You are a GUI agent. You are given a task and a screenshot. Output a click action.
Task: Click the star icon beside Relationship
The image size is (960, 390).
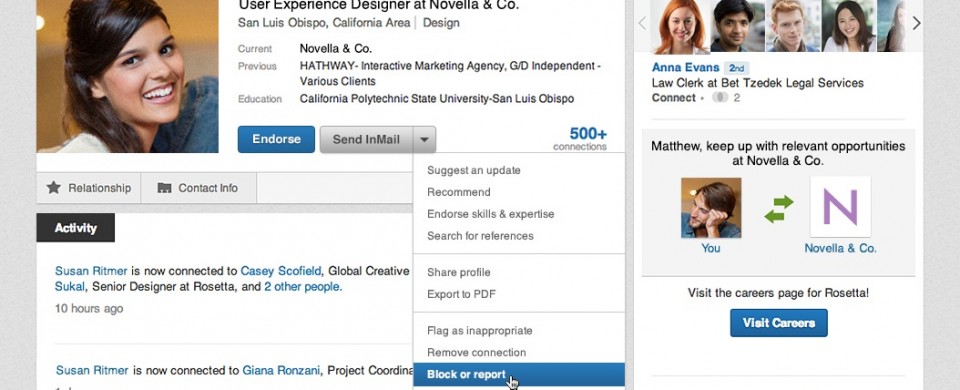pyautogui.click(x=54, y=187)
